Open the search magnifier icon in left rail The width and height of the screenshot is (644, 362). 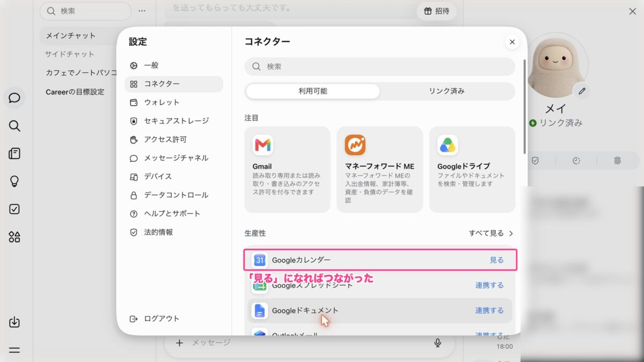(14, 126)
